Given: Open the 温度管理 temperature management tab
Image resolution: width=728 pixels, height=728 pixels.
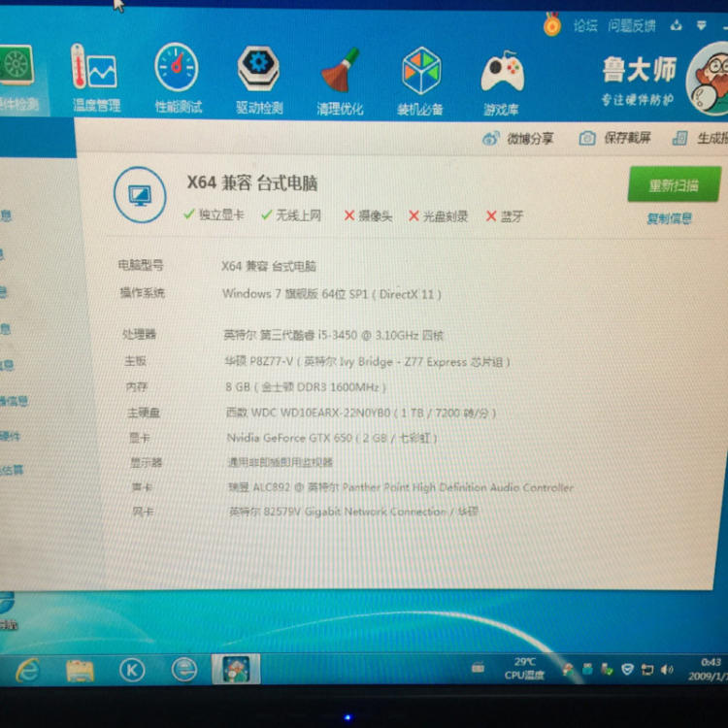Looking at the screenshot, I should pyautogui.click(x=95, y=78).
